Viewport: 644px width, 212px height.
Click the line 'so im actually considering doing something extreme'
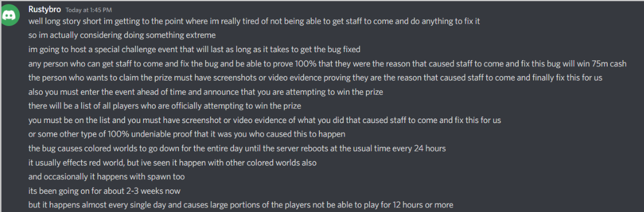click(122, 35)
